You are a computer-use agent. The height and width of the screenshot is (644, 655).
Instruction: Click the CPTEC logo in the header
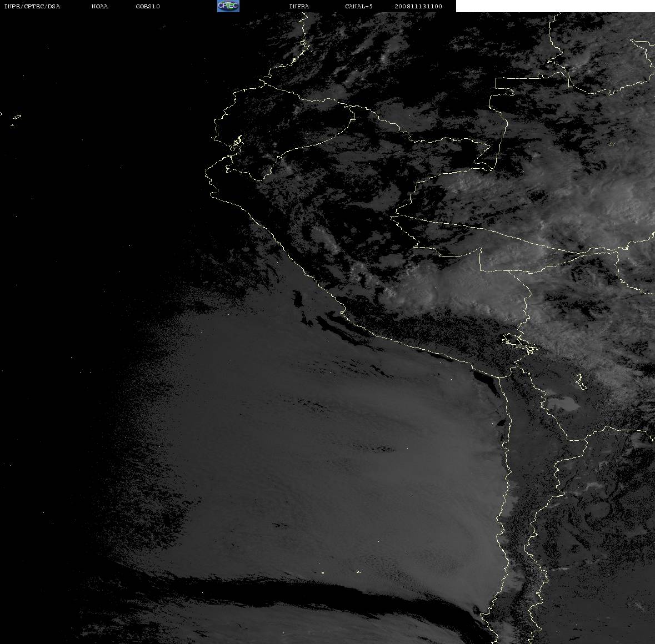click(x=228, y=6)
